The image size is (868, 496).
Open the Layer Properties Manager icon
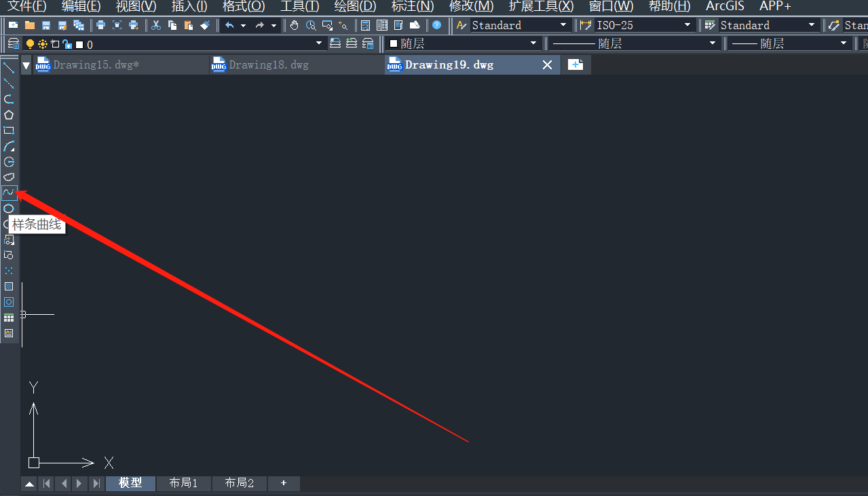tap(13, 43)
